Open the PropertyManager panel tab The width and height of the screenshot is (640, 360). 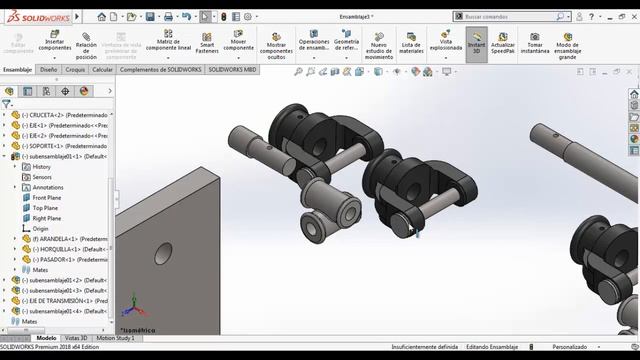point(27,91)
